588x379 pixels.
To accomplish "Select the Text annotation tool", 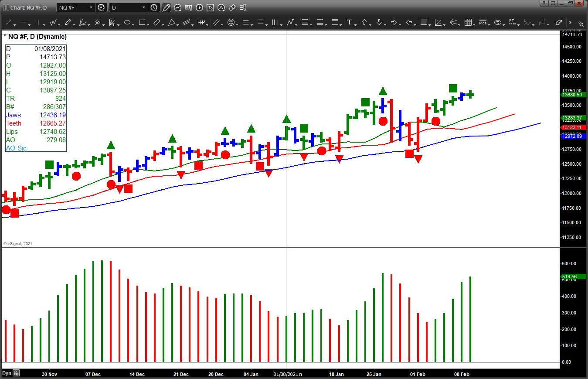I will [x=349, y=22].
